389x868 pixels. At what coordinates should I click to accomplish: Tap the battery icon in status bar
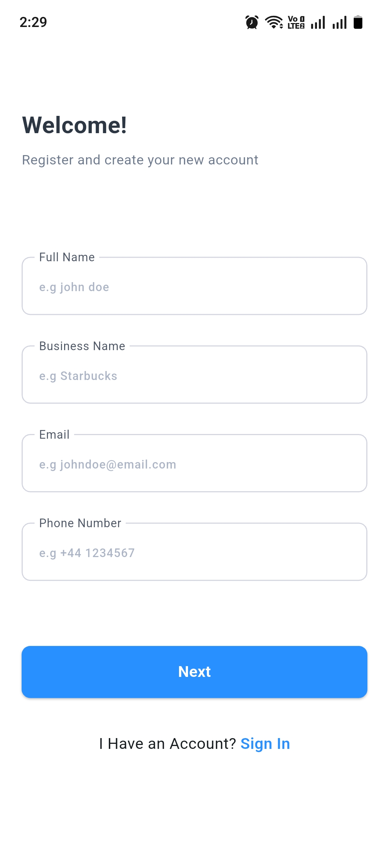click(x=358, y=22)
